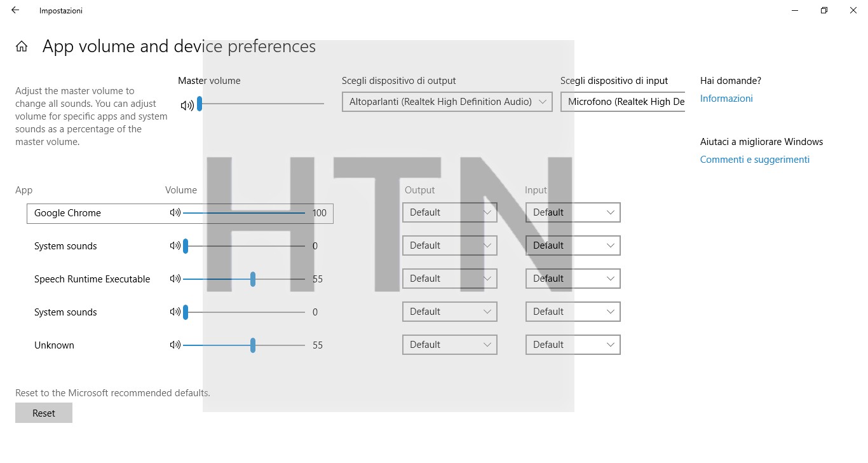This screenshot has height=463, width=868.
Task: Click speaker icon for Unknown app
Action: [x=175, y=345]
